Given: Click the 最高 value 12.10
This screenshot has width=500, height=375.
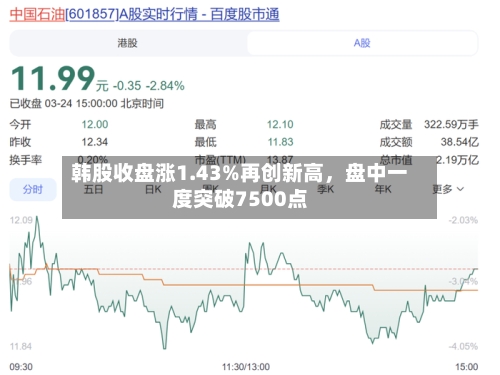Looking at the screenshot, I should point(280,124).
